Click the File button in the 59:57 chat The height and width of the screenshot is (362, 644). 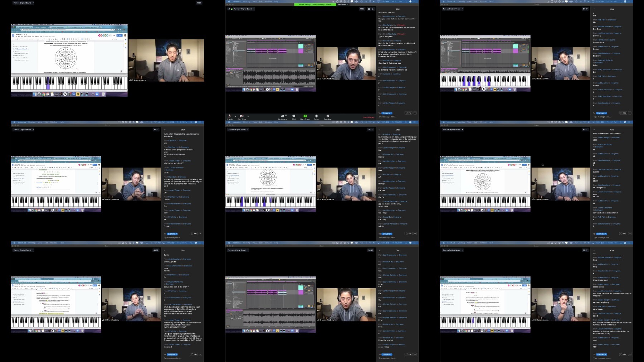coord(623,354)
